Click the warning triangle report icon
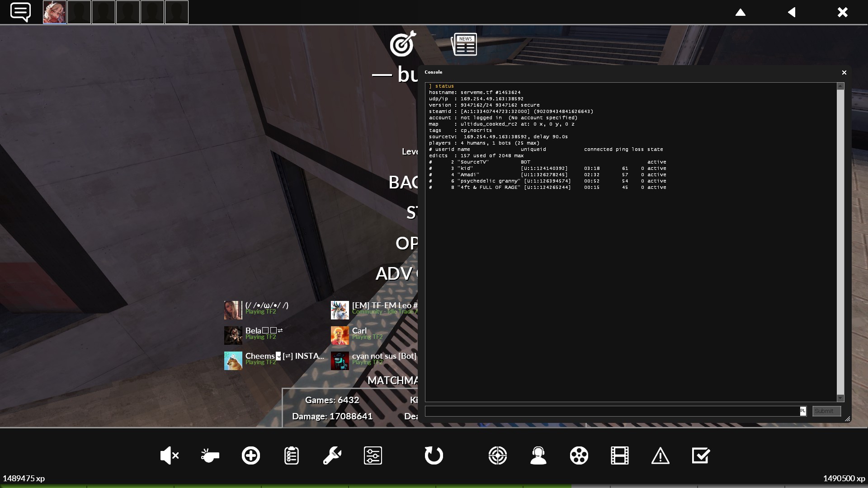 (660, 455)
